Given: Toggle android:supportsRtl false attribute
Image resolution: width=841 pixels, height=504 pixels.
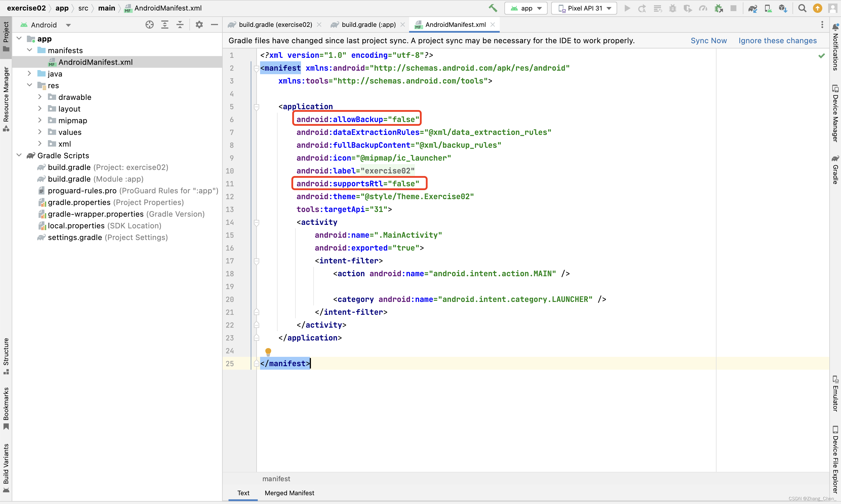Looking at the screenshot, I should point(358,184).
